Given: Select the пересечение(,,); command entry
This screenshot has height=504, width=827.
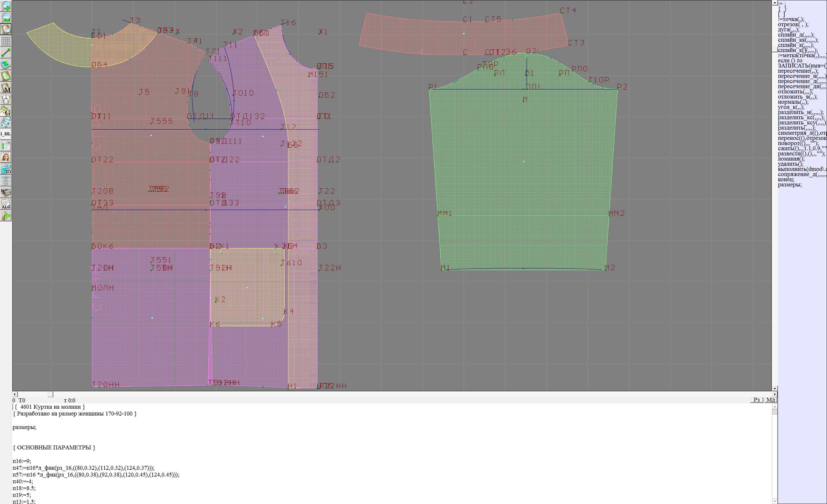Looking at the screenshot, I should tap(798, 71).
